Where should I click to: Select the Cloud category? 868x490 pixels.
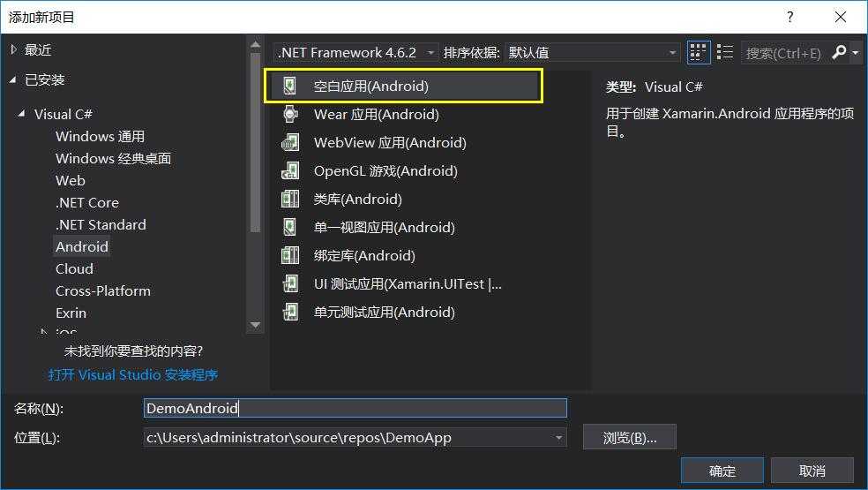(74, 268)
